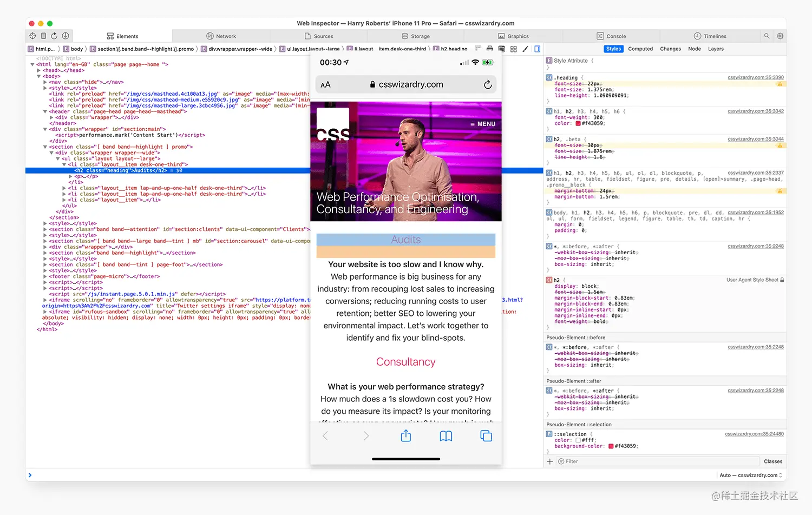This screenshot has width=812, height=515.
Task: Click the #fff color swatch in ::selection rule
Action: 578,440
